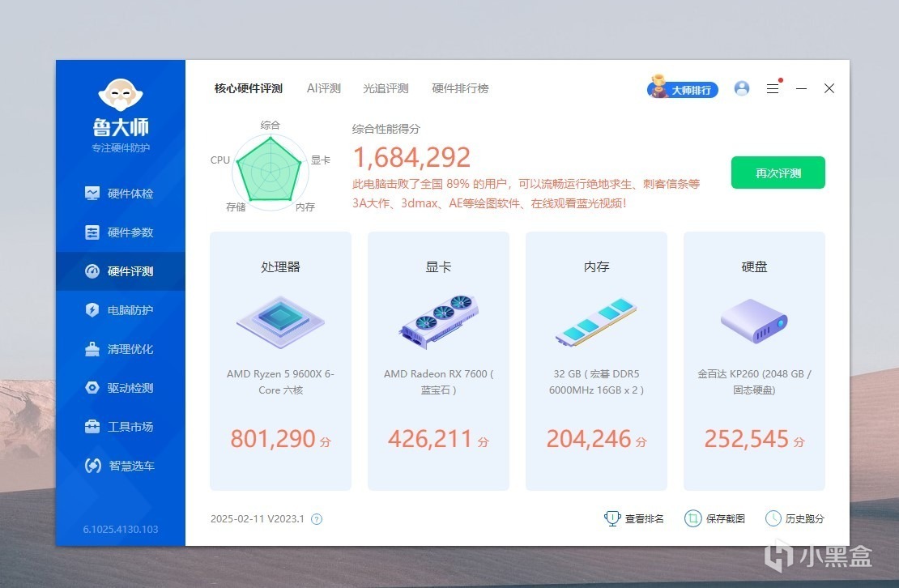Image resolution: width=899 pixels, height=588 pixels.
Task: Open 工具市场 in the sidebar
Action: [x=120, y=427]
